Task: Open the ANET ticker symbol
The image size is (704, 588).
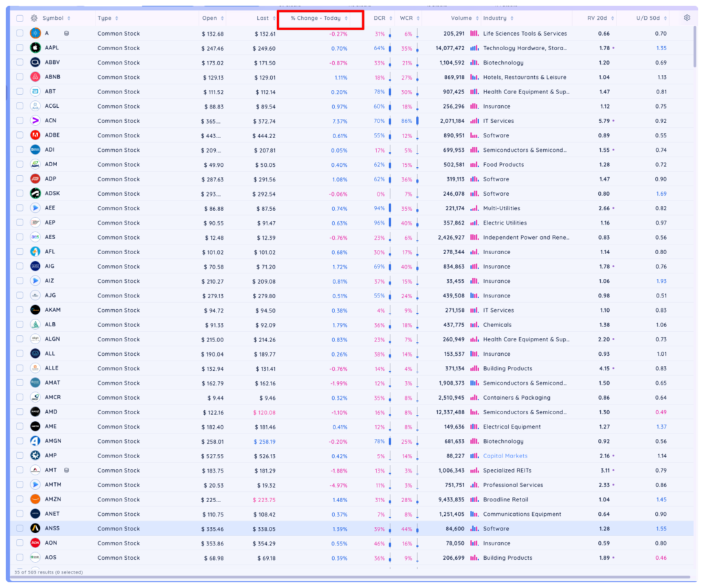Action: [52, 514]
